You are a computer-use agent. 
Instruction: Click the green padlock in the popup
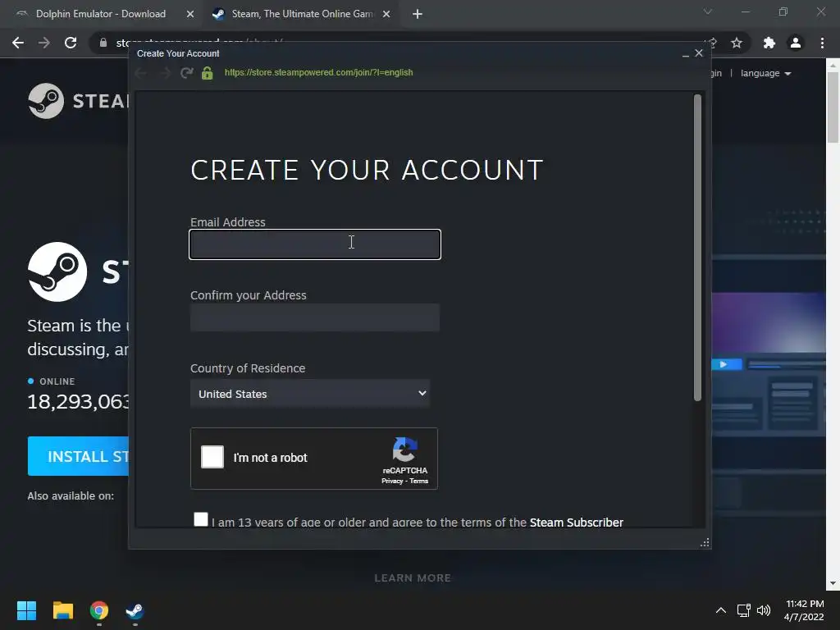pos(208,73)
